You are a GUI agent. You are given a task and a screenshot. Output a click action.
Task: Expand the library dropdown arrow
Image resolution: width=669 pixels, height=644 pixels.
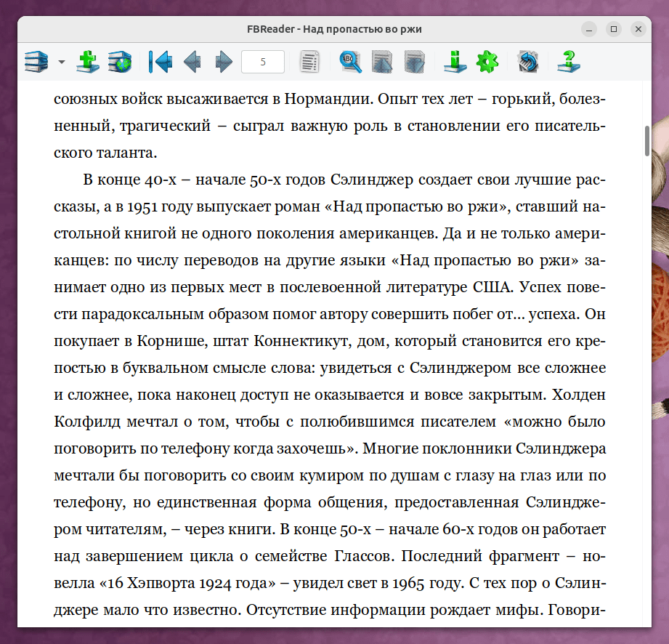click(62, 63)
